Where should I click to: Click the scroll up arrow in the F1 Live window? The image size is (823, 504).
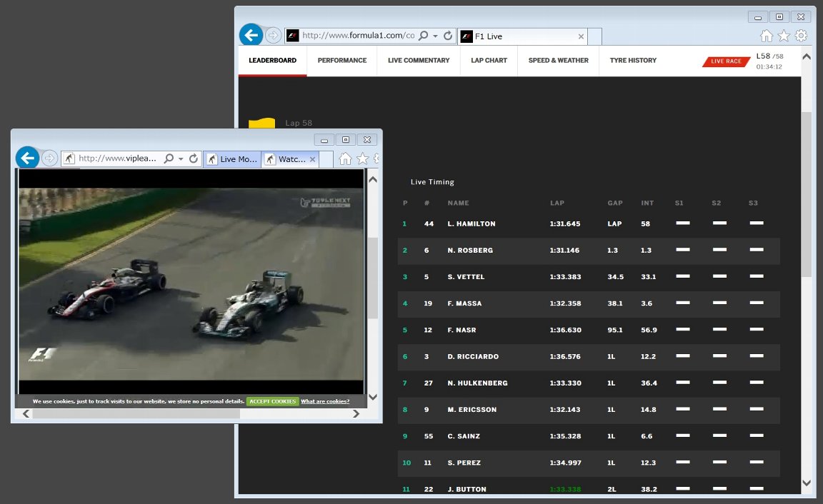click(x=806, y=56)
